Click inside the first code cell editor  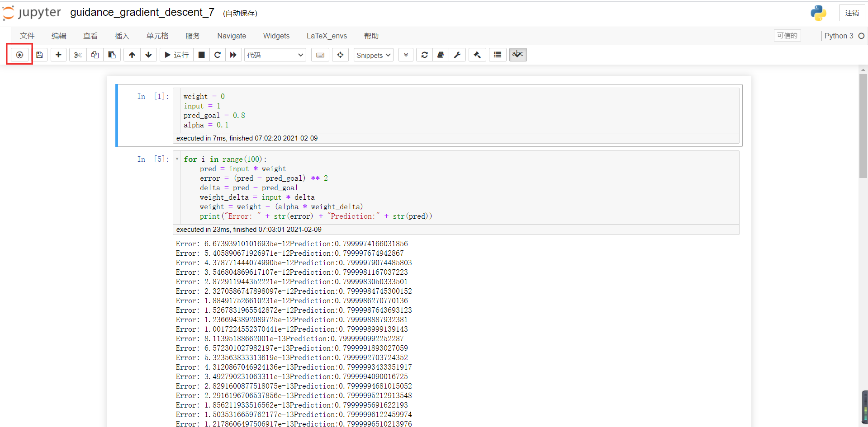pos(460,111)
